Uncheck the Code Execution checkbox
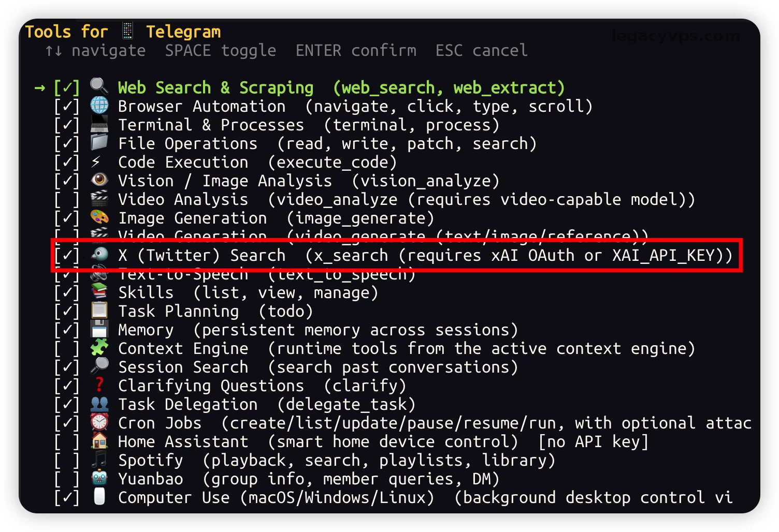The width and height of the screenshot is (779, 532). (x=67, y=162)
